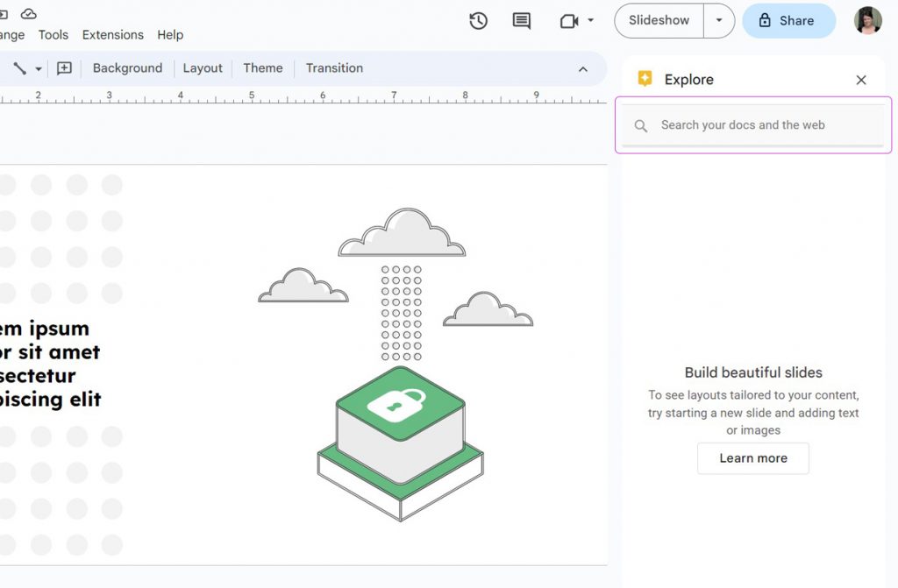Open the Slideshow options dropdown arrow
898x588 pixels.
[720, 19]
